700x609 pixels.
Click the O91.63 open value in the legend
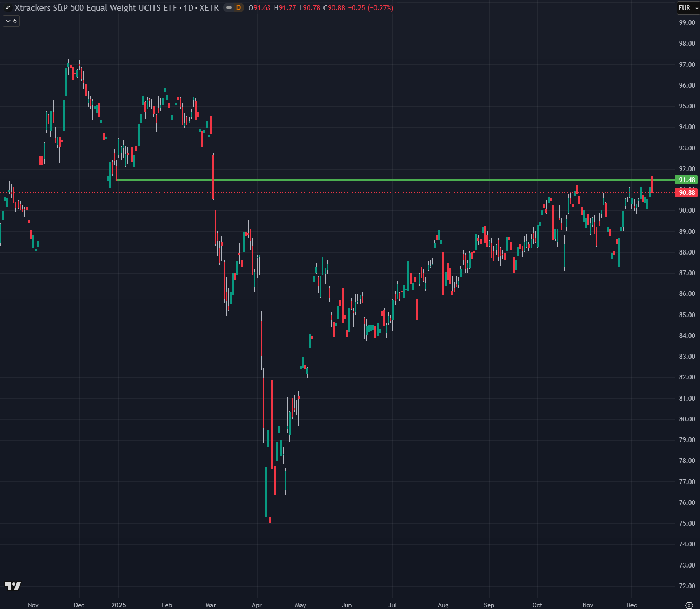point(260,8)
